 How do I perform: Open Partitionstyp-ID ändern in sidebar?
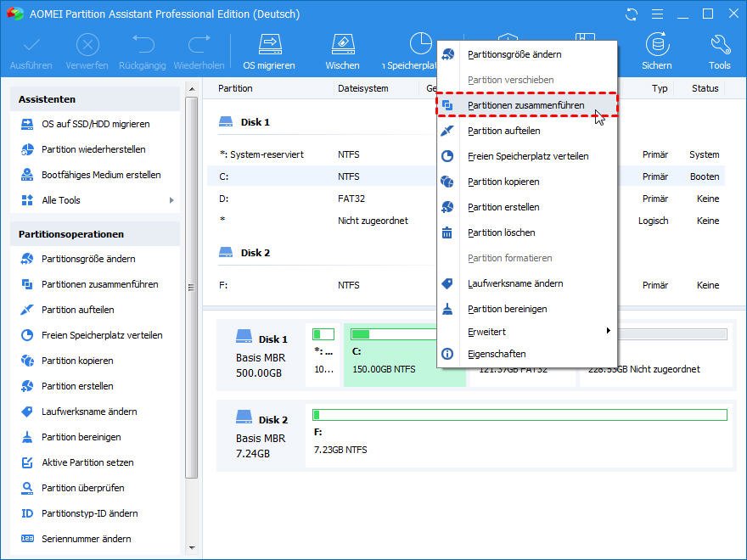[x=90, y=513]
